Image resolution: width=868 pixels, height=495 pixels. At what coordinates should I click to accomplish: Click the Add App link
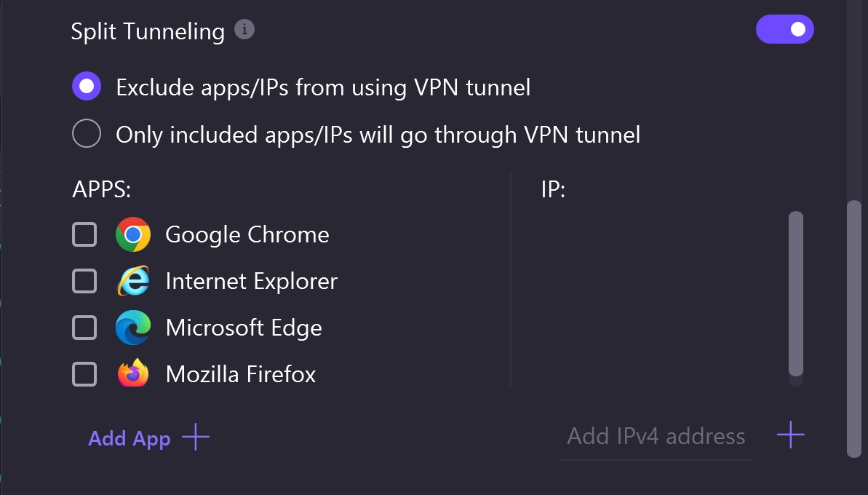click(x=130, y=437)
